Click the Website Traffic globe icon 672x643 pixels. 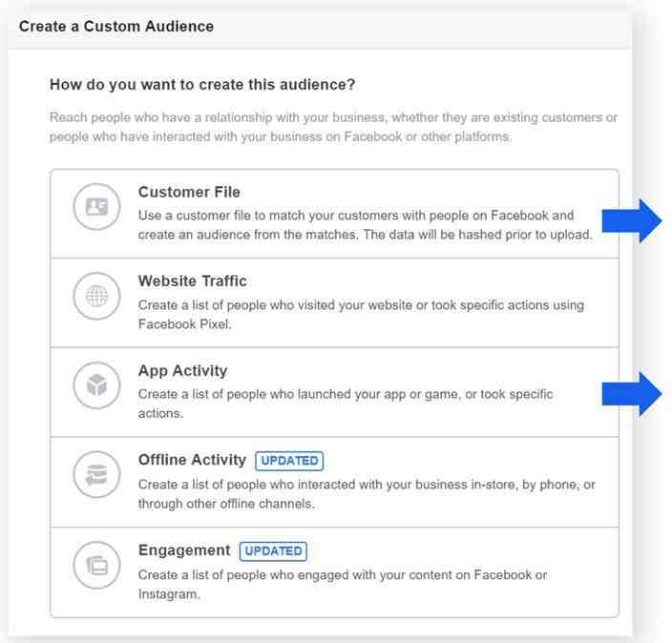click(96, 297)
